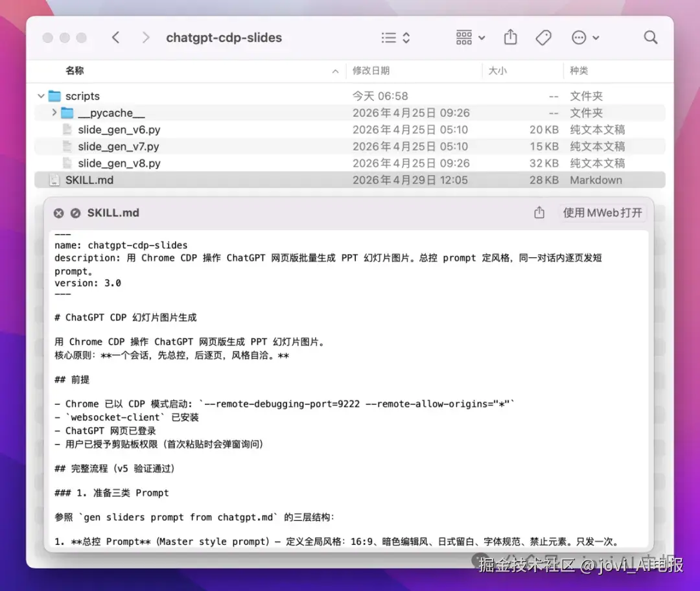Click the '## 前提' heading in the preview

coord(72,379)
